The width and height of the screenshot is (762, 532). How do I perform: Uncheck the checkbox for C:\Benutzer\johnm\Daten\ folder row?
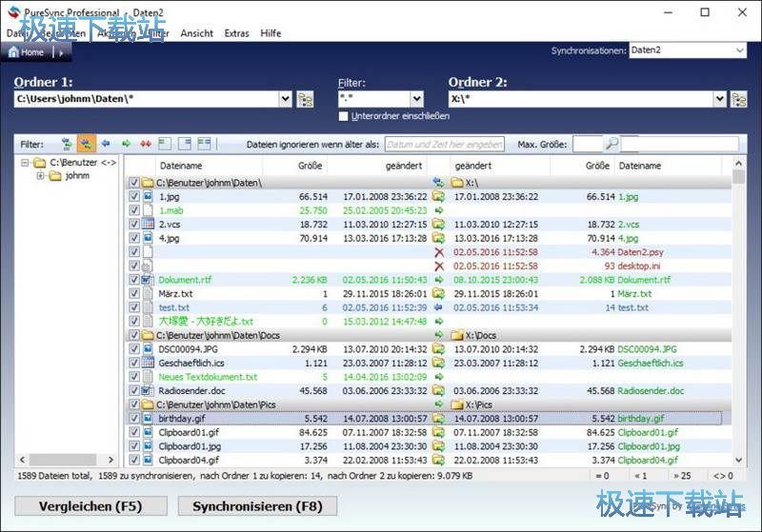[134, 183]
